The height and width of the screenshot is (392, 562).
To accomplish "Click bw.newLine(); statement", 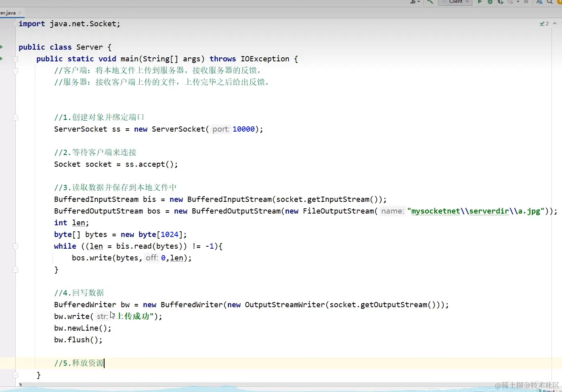I will pos(83,328).
